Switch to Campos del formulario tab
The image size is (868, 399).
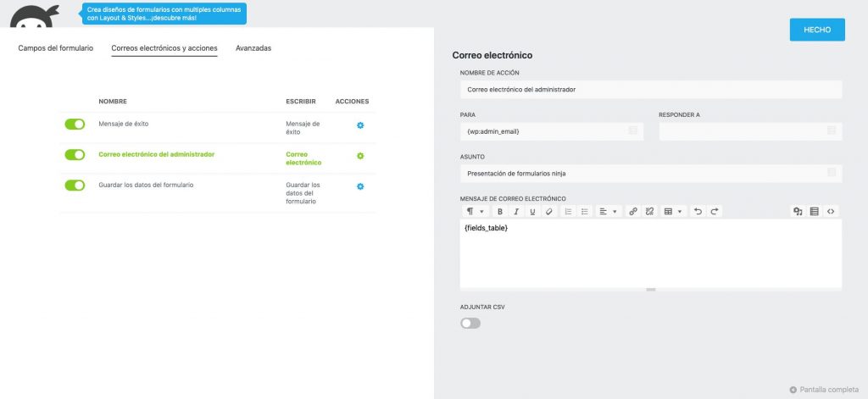pos(56,48)
